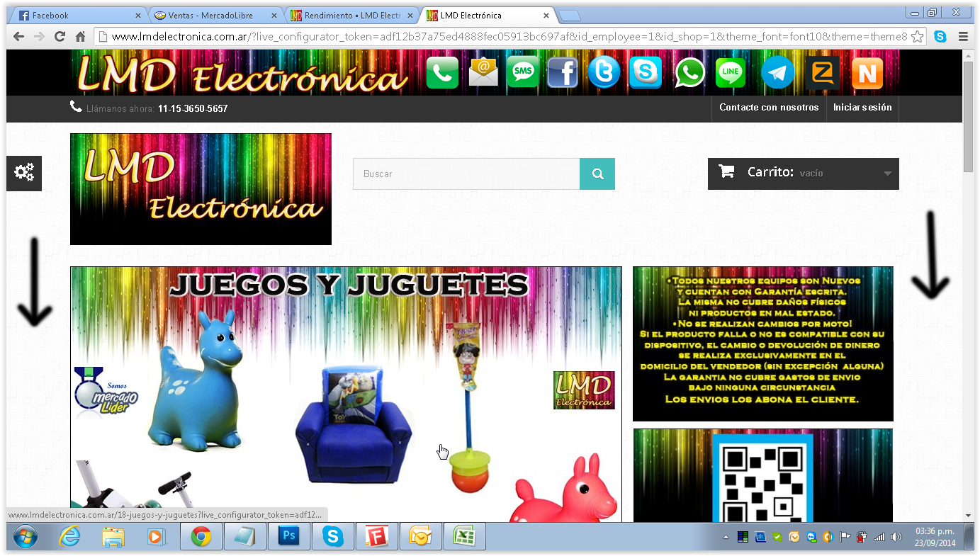Close the Rendimiento tab
The width and height of the screenshot is (980, 556).
click(410, 16)
